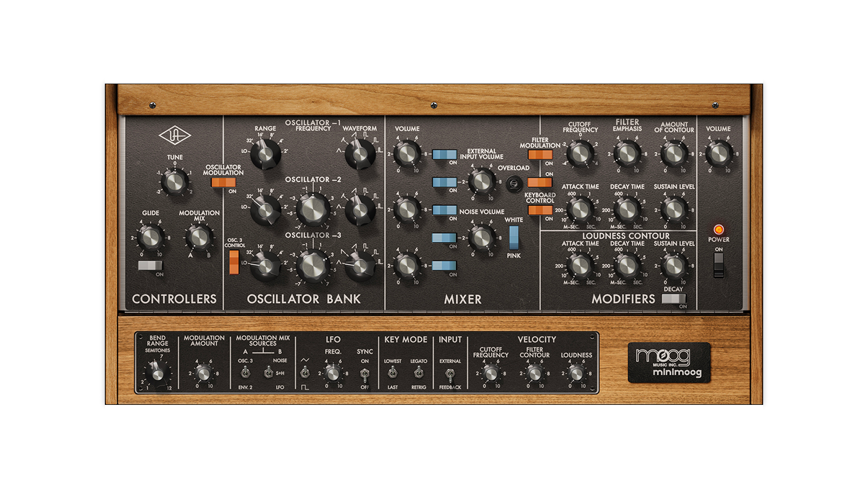Toggle the Osc. 3 Control switch
Screen dimensions: 868x488
click(234, 262)
